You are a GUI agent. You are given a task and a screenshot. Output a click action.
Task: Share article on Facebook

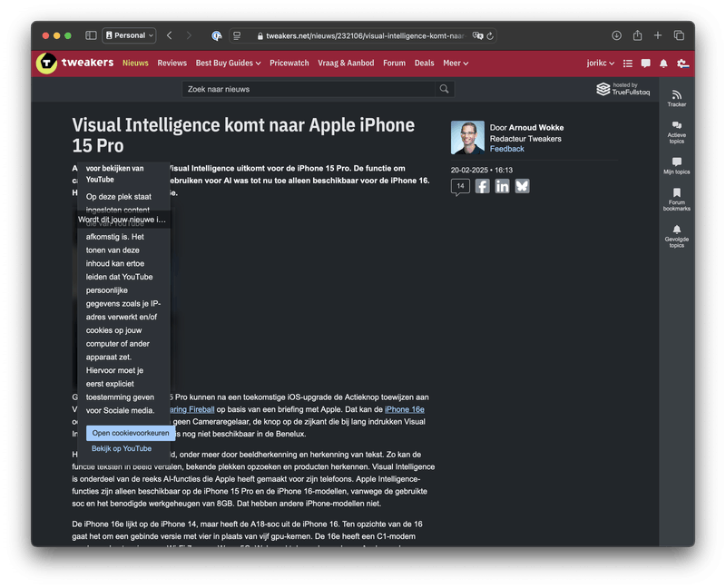483,186
